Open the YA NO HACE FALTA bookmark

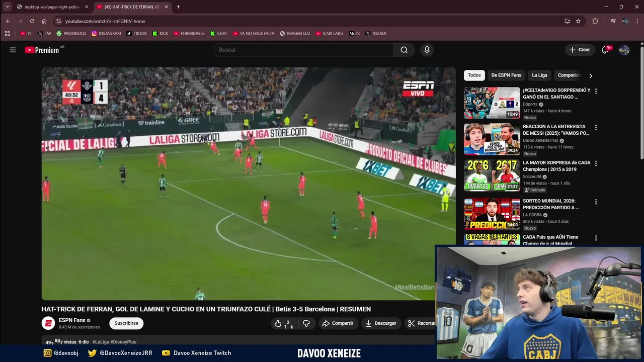(254, 34)
